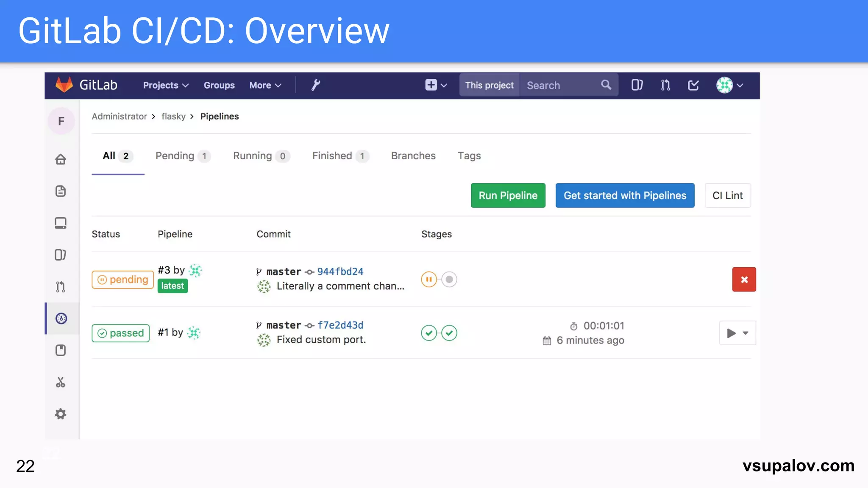
Task: Click the issues icon in top navbar
Action: 637,85
